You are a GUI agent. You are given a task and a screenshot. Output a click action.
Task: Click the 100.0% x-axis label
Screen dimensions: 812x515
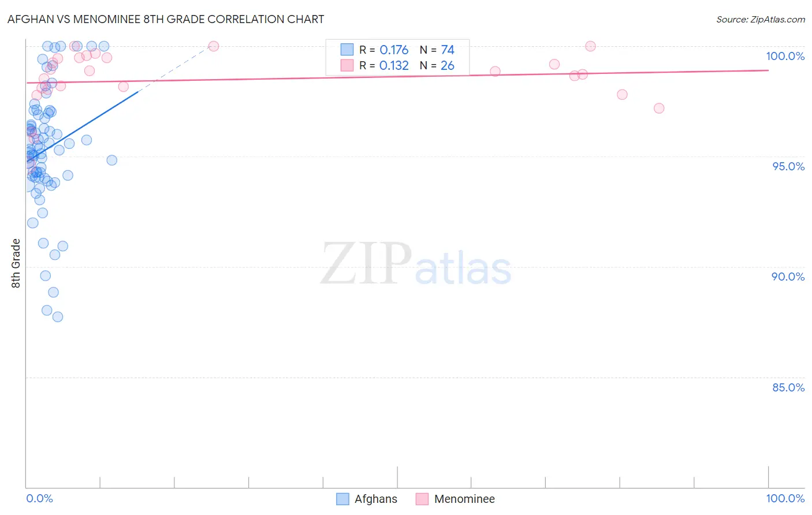pyautogui.click(x=785, y=498)
